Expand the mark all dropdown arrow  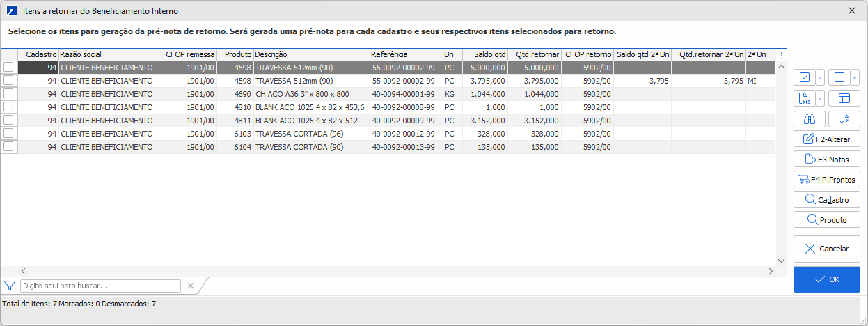coord(820,77)
